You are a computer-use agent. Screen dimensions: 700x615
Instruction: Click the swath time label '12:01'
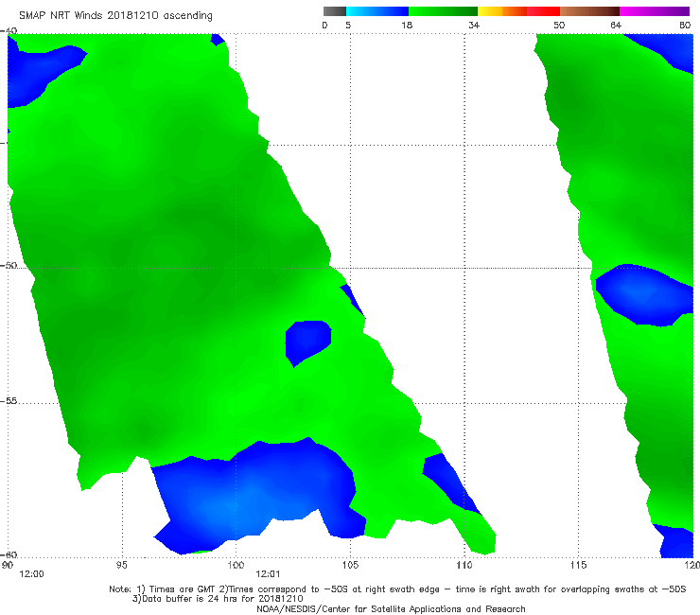coord(268,574)
